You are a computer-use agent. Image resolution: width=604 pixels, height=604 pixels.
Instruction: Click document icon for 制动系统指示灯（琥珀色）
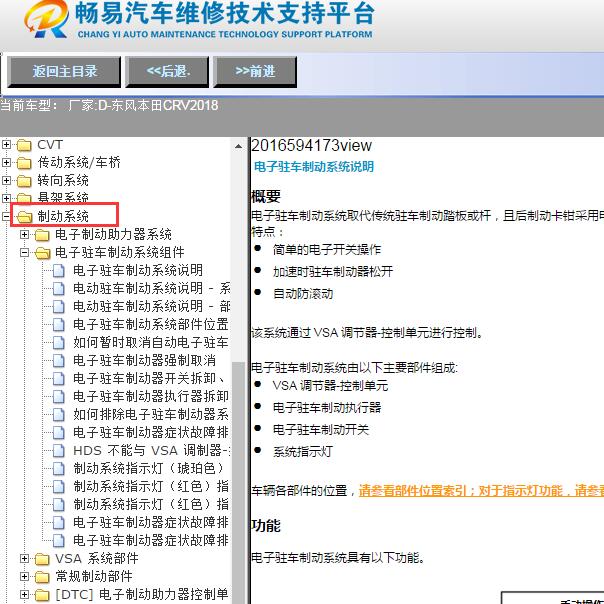pyautogui.click(x=59, y=468)
